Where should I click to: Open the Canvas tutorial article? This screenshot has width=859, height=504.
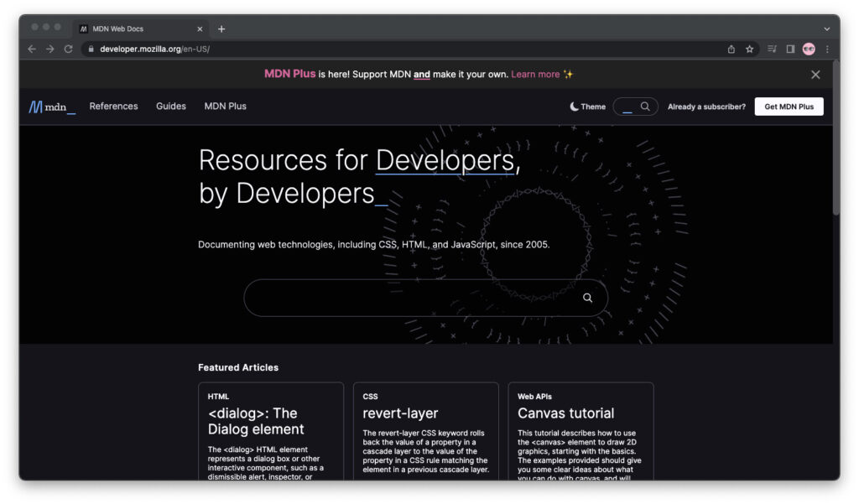pyautogui.click(x=566, y=413)
